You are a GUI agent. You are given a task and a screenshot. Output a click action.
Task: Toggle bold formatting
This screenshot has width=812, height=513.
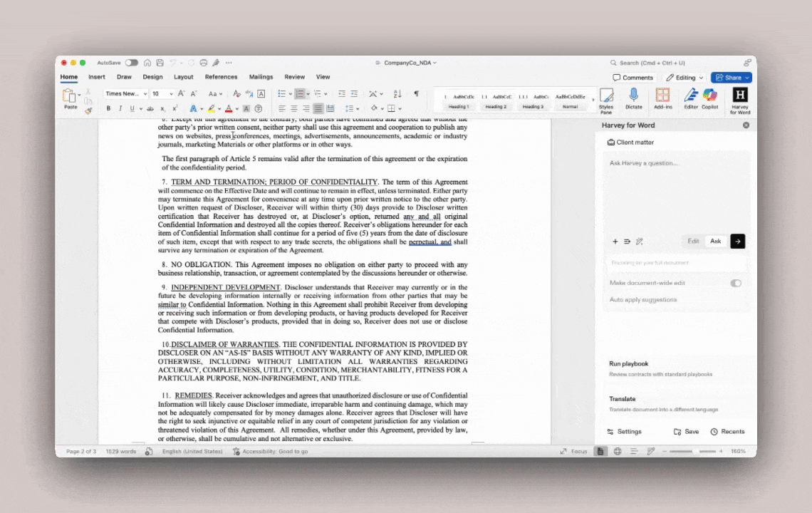(108, 108)
